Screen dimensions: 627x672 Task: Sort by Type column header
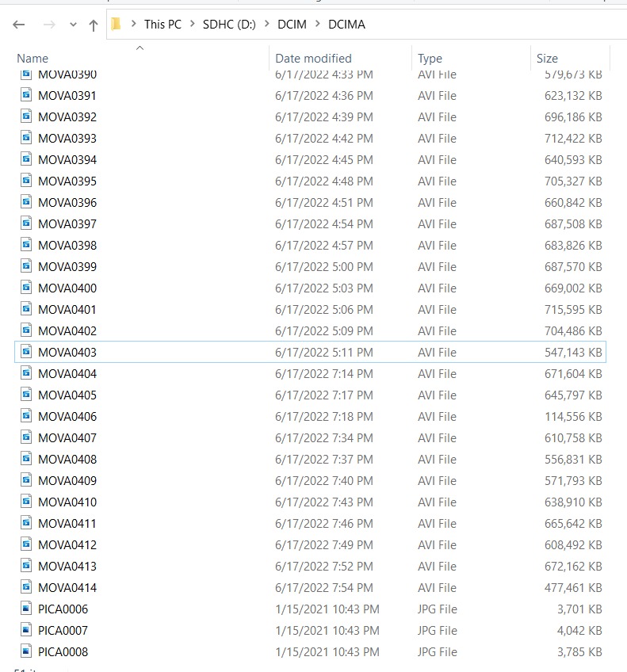pos(430,59)
